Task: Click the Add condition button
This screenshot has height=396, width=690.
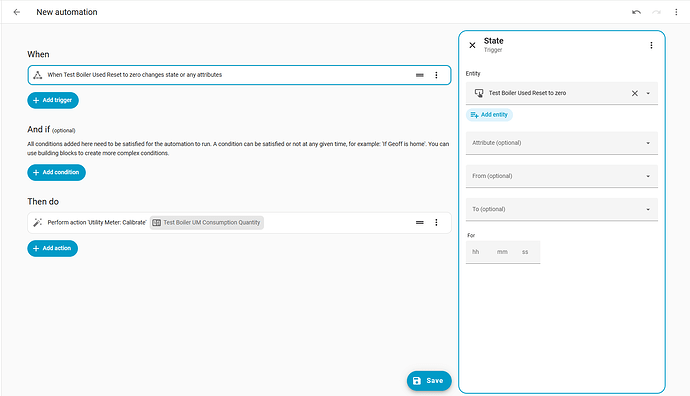Action: [x=56, y=172]
